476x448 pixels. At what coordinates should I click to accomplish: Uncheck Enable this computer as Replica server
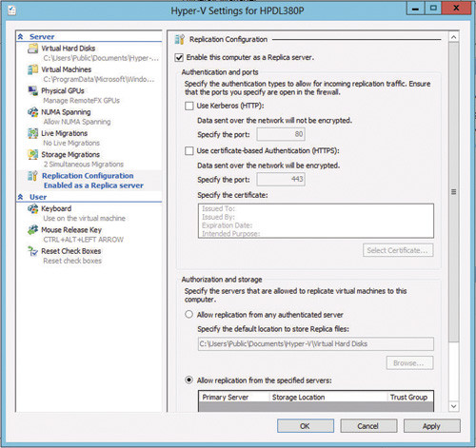point(179,58)
